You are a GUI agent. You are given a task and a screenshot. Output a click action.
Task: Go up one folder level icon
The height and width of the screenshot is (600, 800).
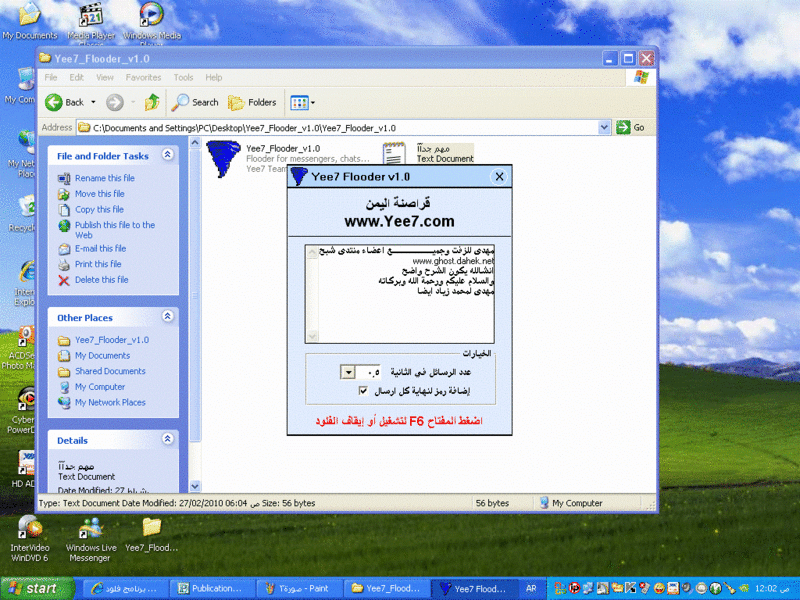pyautogui.click(x=152, y=103)
